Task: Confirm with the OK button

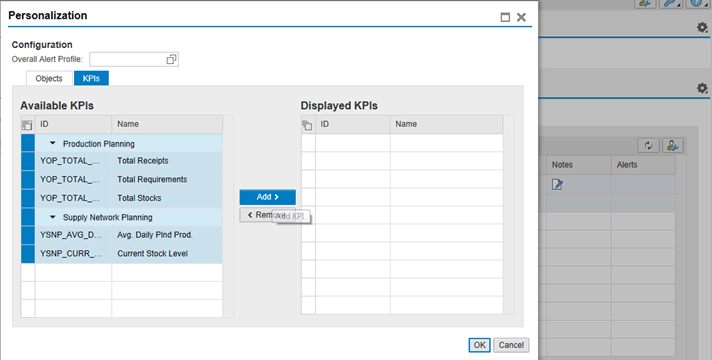Action: pos(480,345)
